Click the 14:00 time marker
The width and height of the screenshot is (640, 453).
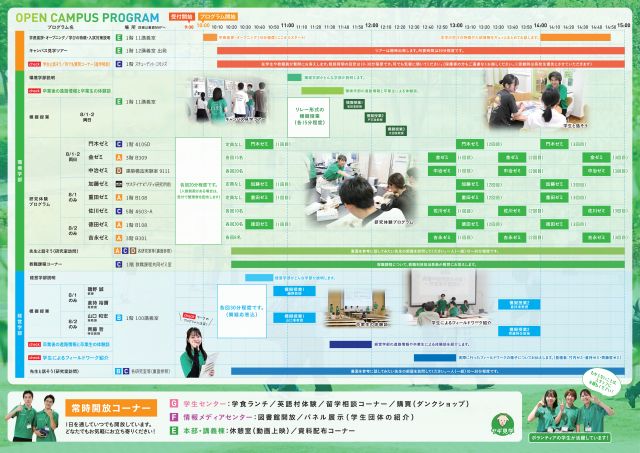[540, 25]
